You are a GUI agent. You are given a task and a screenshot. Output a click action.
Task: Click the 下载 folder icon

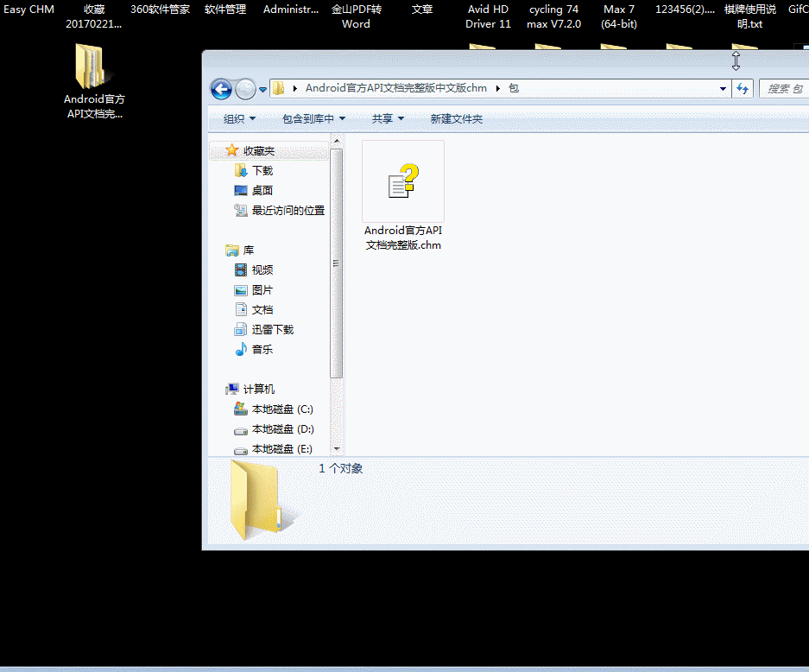coord(240,170)
